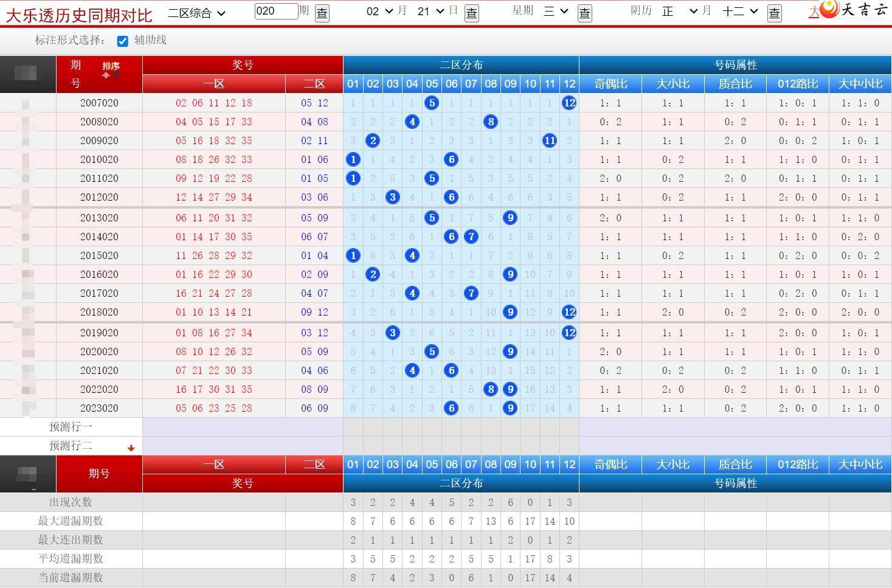
Task: Click blue ball 7 in row 2014020
Action: [471, 237]
